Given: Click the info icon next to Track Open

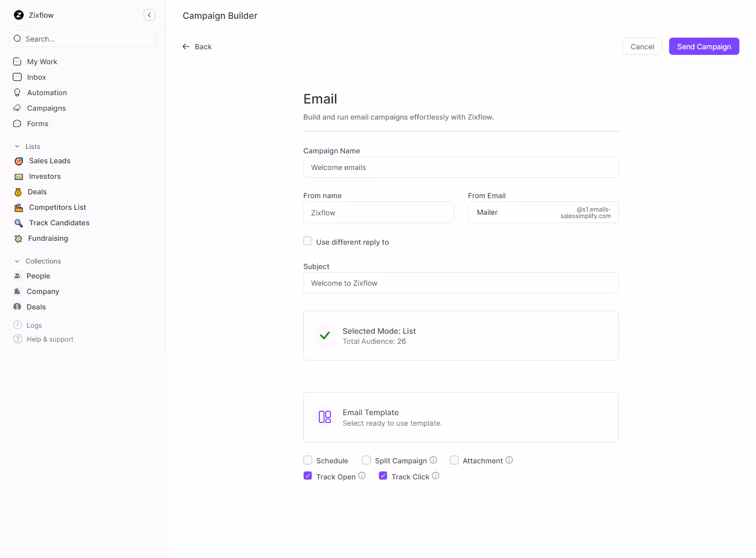Looking at the screenshot, I should click(362, 476).
